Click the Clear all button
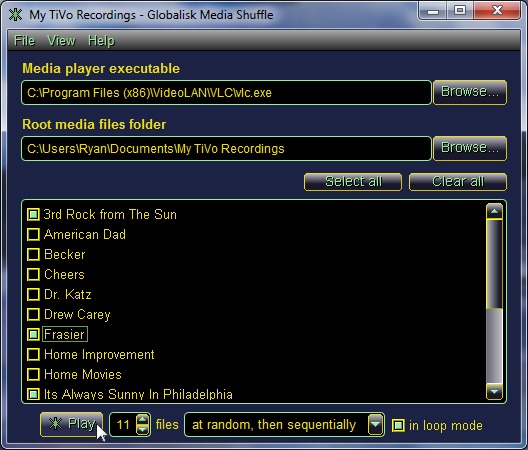 coord(458,182)
